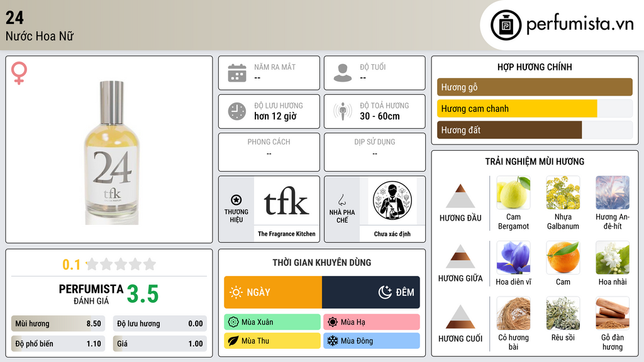Click the star badge icon above Thương hiệu
The height and width of the screenshot is (362, 644).
click(x=236, y=200)
